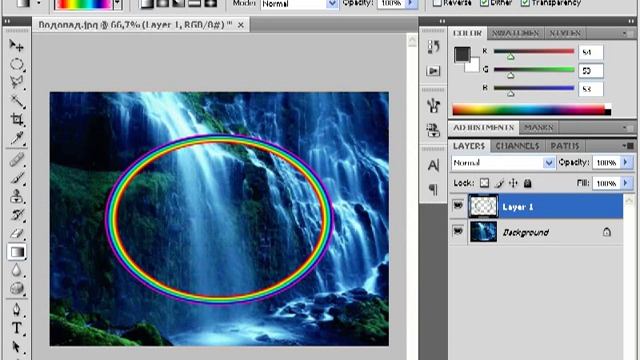This screenshot has width=640, height=360.
Task: Select the Eraser tool
Action: tap(16, 233)
